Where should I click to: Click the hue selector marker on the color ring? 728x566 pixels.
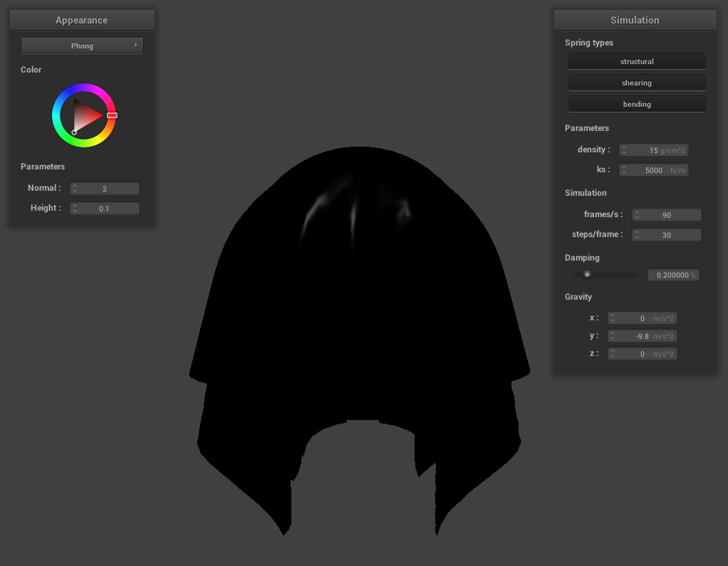click(x=112, y=115)
